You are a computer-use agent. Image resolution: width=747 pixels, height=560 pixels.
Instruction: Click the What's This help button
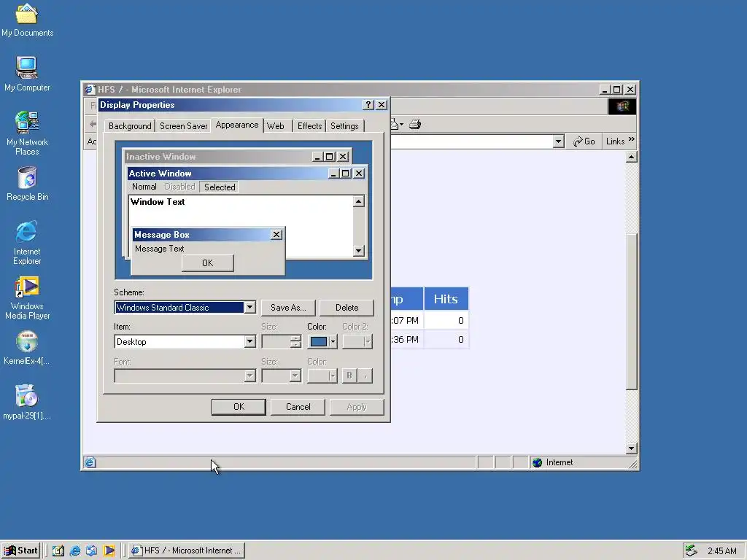pos(368,105)
